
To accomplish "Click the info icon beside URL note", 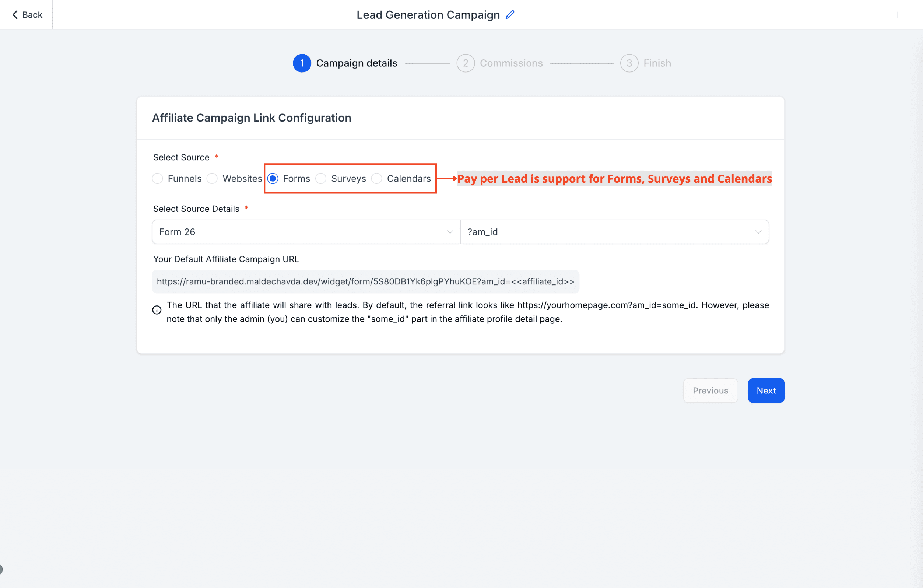I will point(157,310).
